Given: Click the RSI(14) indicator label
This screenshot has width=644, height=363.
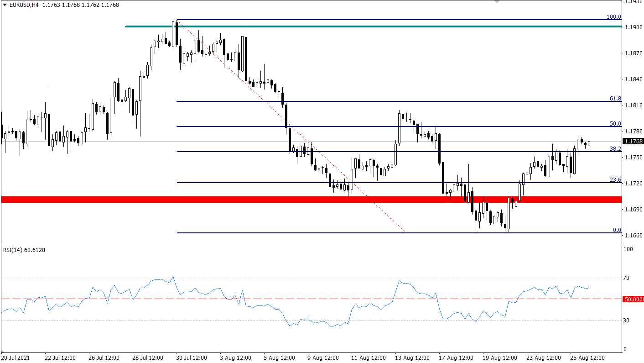Looking at the screenshot, I should coord(24,250).
